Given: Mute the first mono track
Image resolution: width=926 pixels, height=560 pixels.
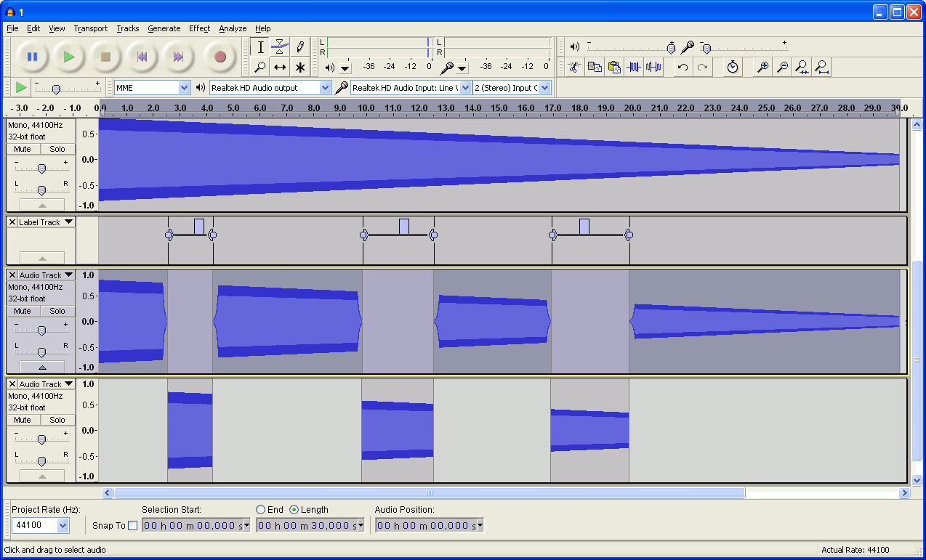Looking at the screenshot, I should 23,149.
